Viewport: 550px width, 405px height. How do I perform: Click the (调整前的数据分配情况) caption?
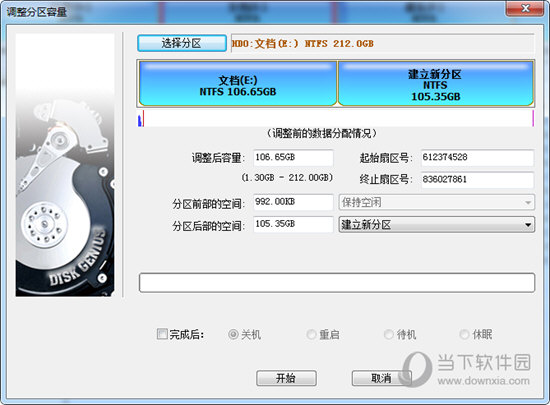click(x=322, y=134)
